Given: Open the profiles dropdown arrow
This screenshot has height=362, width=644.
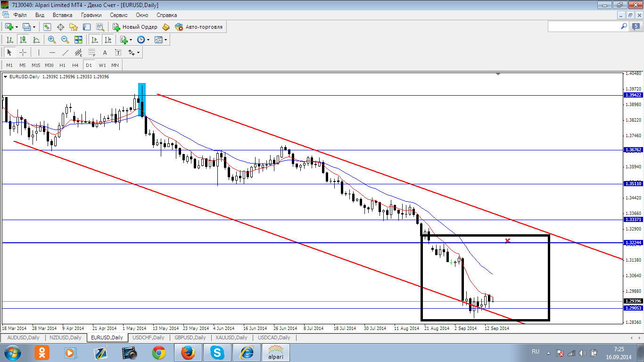Looking at the screenshot, I should [34, 27].
